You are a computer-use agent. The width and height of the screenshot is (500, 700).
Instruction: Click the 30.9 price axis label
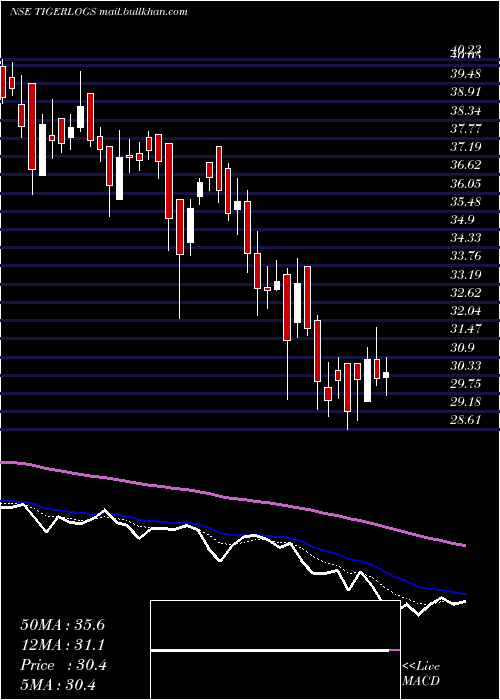tap(461, 347)
